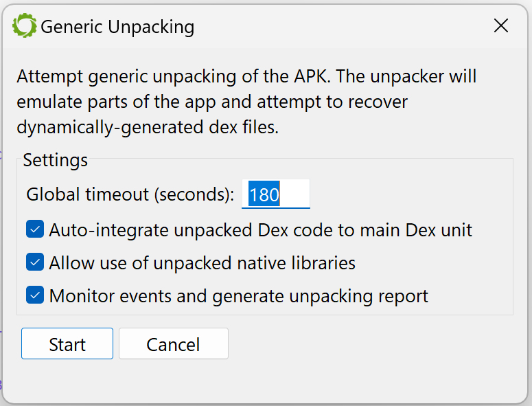
Task: Start the generic unpacking
Action: click(67, 343)
